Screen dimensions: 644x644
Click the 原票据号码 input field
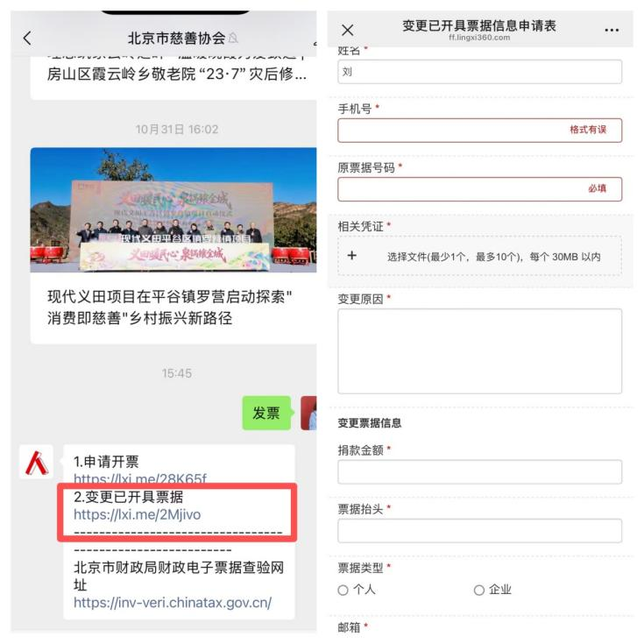pos(480,189)
